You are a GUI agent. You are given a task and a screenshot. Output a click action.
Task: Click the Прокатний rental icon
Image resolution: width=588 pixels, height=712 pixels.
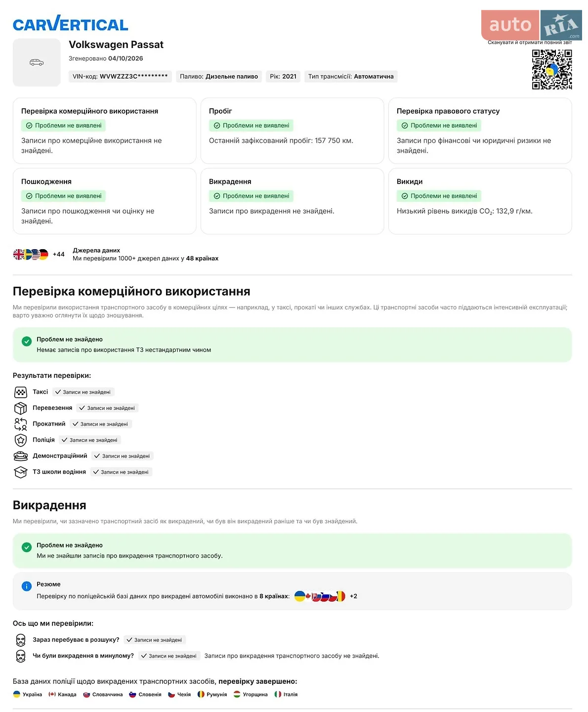20,424
